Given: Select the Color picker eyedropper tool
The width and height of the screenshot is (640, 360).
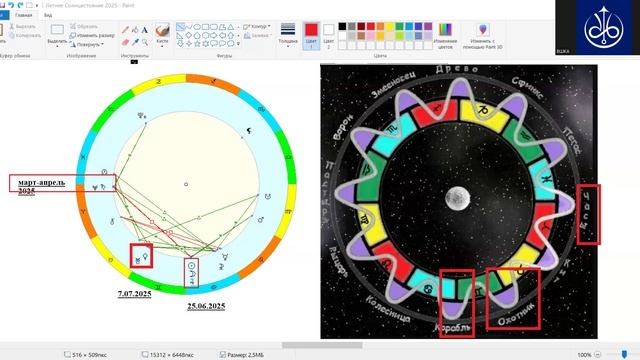Looking at the screenshot, I should click(x=135, y=42).
